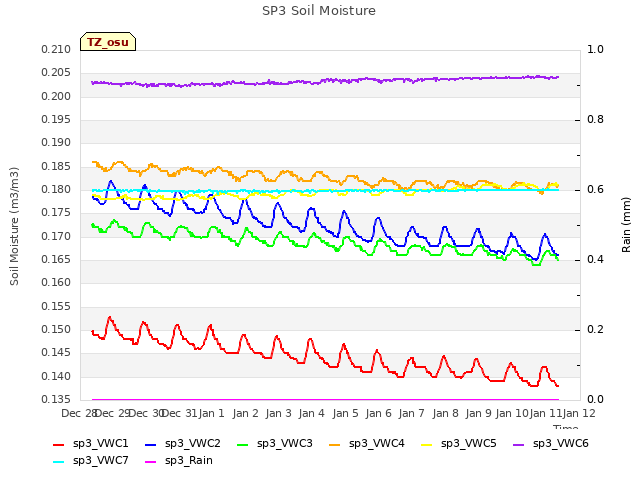Click the 1.0 rain axis tick label
Viewport: 640px width, 480px height.
595,50
